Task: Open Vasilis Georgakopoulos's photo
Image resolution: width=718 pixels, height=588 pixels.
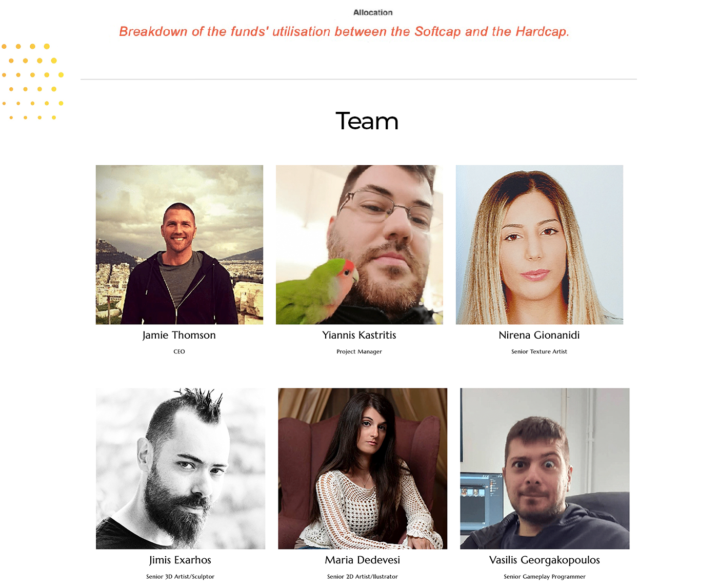Action: [545, 468]
